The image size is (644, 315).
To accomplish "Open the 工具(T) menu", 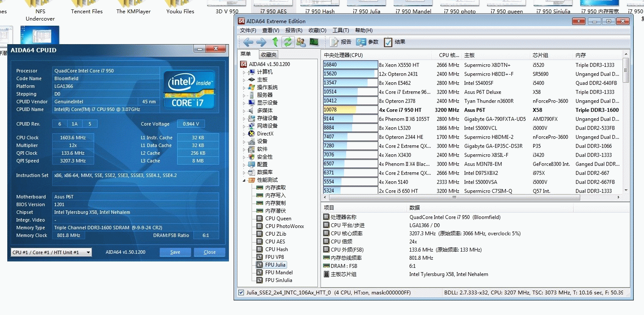I will tap(341, 30).
